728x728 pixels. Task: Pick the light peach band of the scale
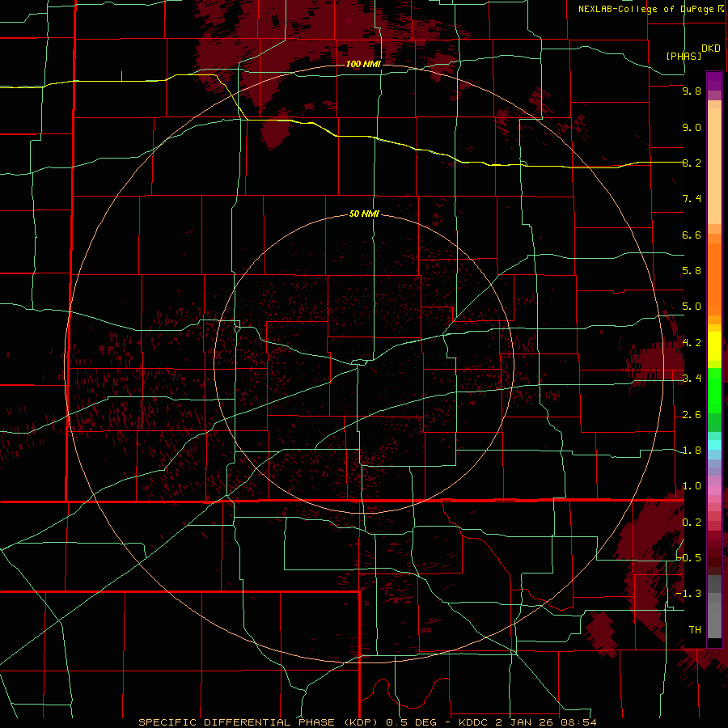714,166
